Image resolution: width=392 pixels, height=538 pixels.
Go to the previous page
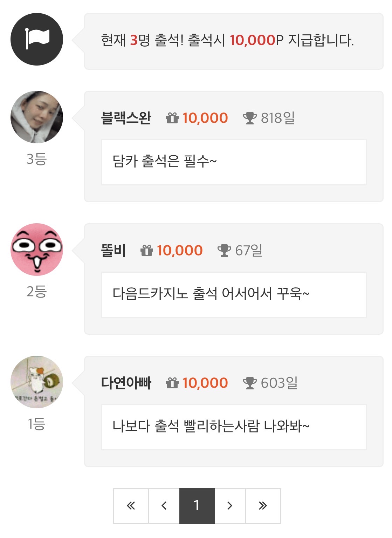(164, 506)
